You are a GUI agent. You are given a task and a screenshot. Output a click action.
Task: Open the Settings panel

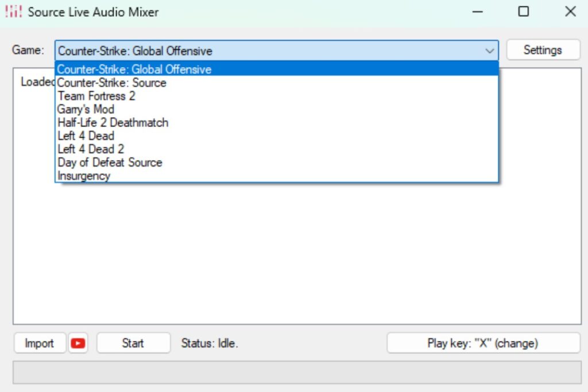click(543, 50)
